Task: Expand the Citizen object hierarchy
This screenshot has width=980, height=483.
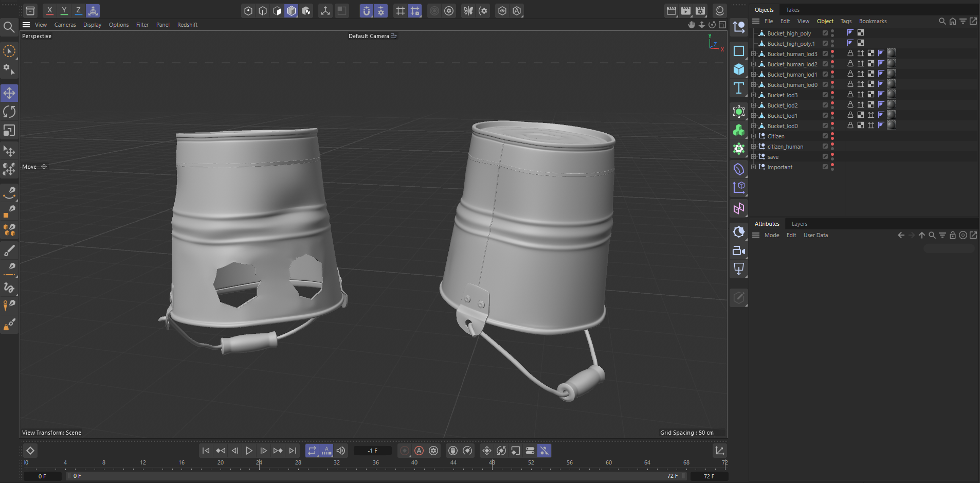Action: pos(754,136)
